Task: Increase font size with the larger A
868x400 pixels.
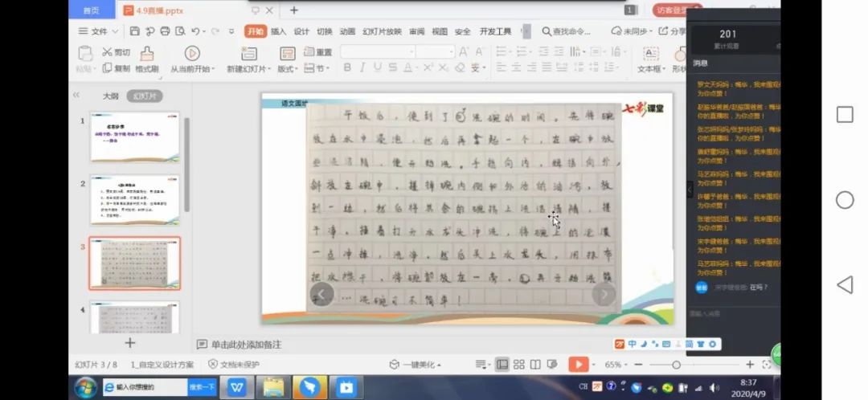Action: click(x=464, y=51)
